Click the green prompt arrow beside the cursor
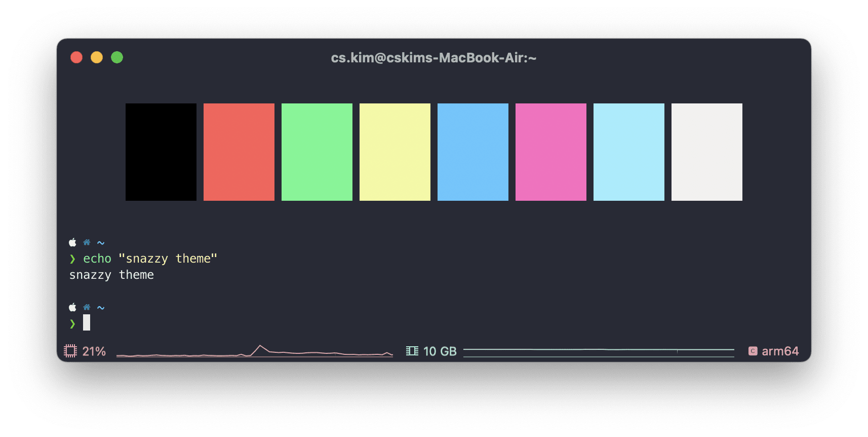The image size is (868, 437). [72, 323]
